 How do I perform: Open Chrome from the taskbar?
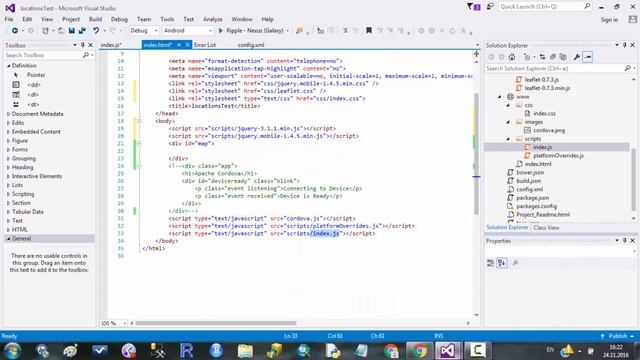click(419, 350)
